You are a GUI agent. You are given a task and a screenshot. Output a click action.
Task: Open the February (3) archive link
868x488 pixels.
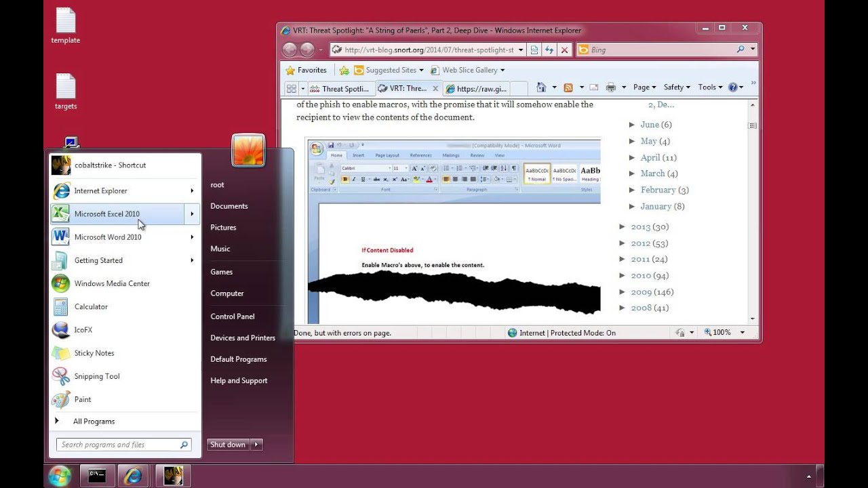pyautogui.click(x=658, y=190)
